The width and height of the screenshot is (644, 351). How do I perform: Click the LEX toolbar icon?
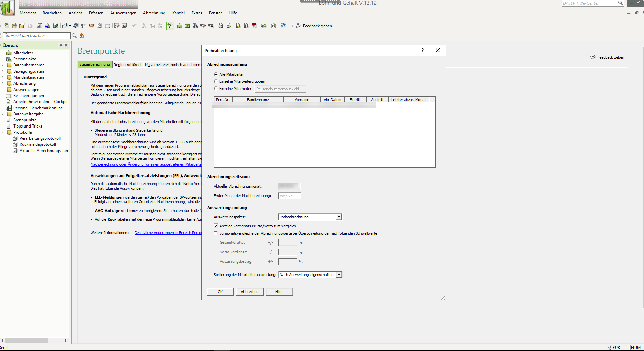(273, 26)
